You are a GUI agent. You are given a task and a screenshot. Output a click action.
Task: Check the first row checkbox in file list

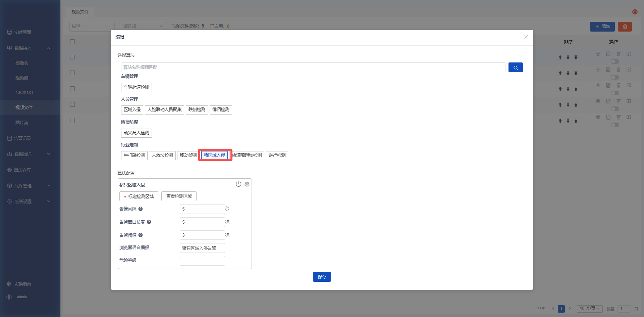click(x=72, y=57)
